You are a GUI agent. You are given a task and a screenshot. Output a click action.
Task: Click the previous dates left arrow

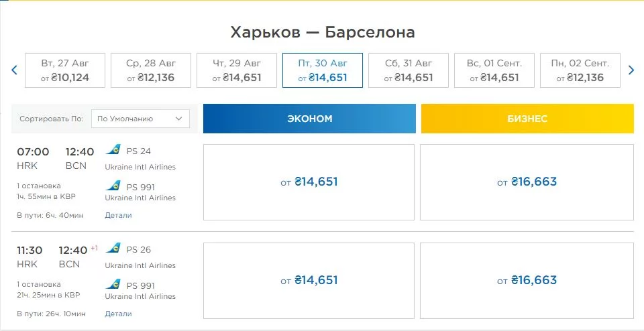pos(14,70)
